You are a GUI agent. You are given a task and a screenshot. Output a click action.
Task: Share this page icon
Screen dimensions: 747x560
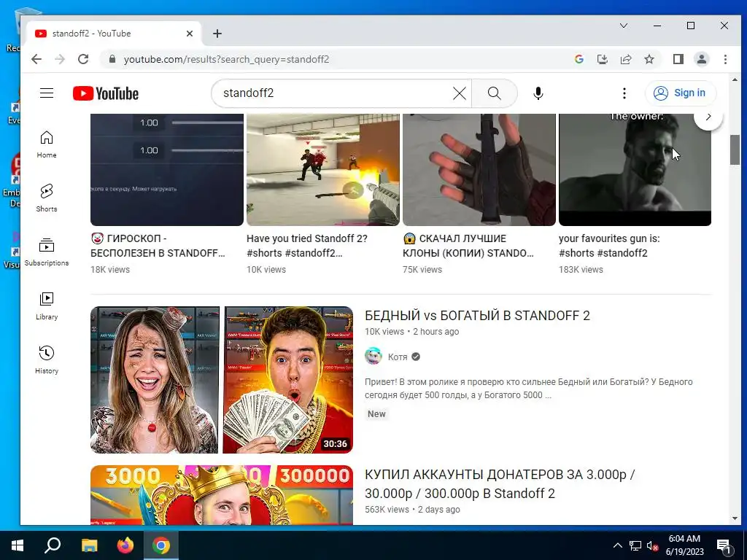tap(625, 59)
